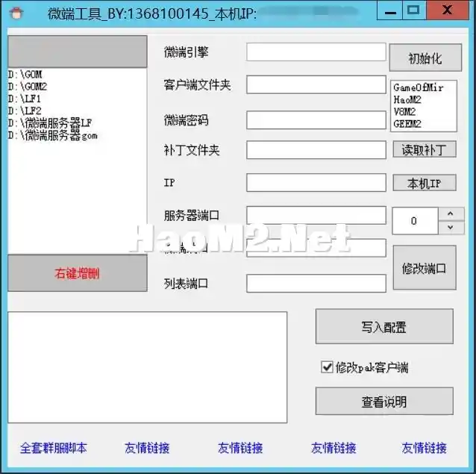Viewport: 476px width, 474px height.
Task: Open 查看说明 instructions
Action: click(384, 401)
